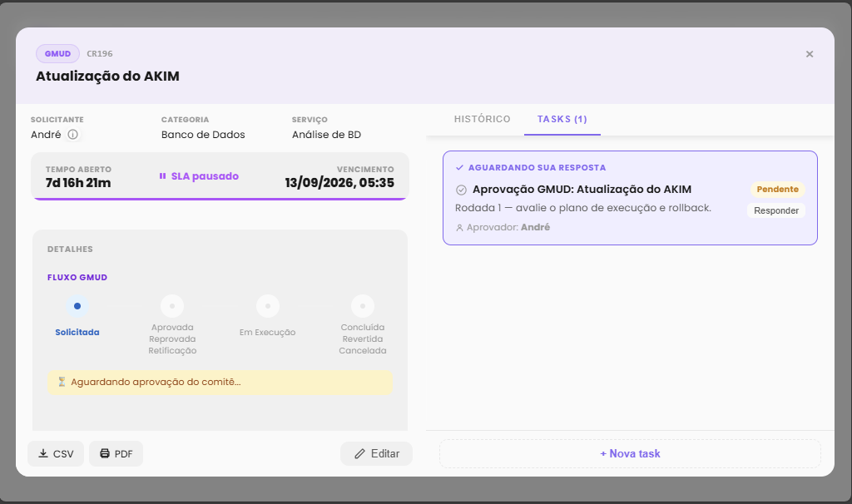Click the FLUXO GMUD heading
This screenshot has height=504, width=852.
tap(77, 278)
